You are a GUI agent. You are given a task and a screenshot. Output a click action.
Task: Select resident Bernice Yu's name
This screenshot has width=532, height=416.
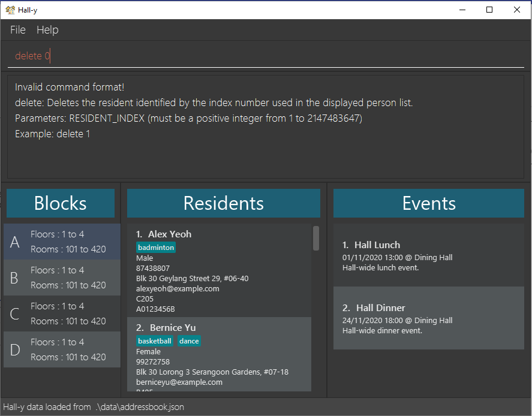173,327
